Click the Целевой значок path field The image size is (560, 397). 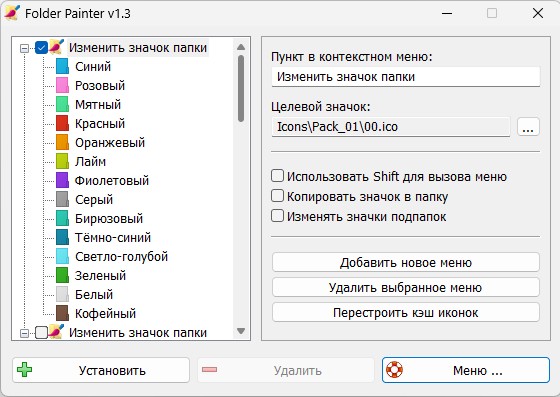391,127
